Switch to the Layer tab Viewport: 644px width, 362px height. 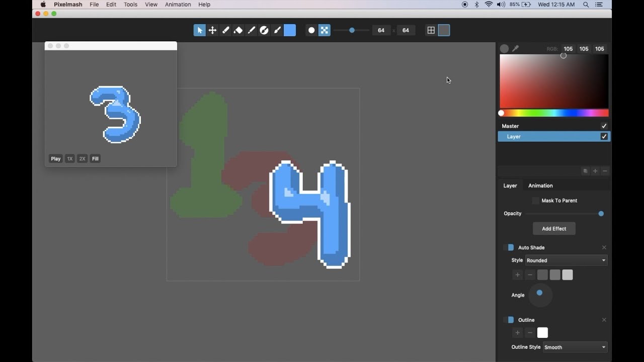[x=510, y=186]
